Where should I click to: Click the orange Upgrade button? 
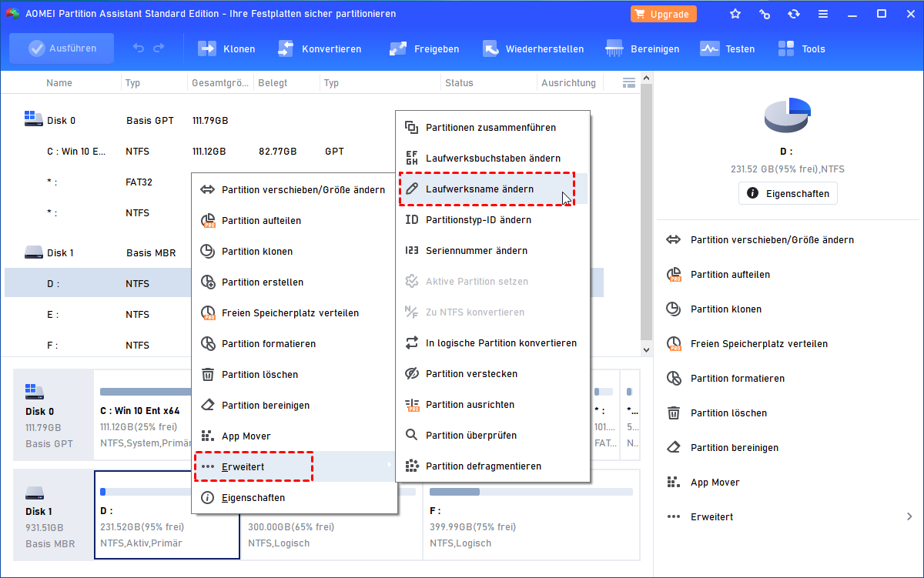click(x=664, y=14)
